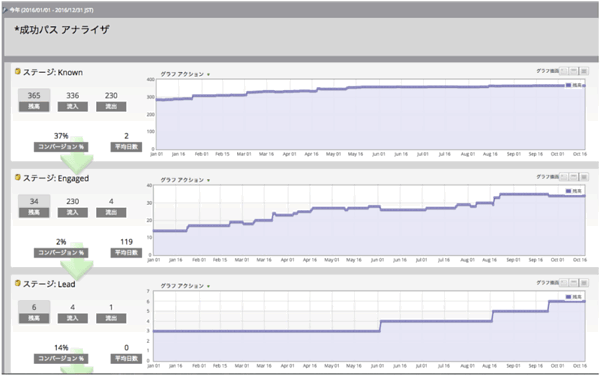Click the Lead stage coin icon
The height and width of the screenshot is (376, 600).
[18, 283]
